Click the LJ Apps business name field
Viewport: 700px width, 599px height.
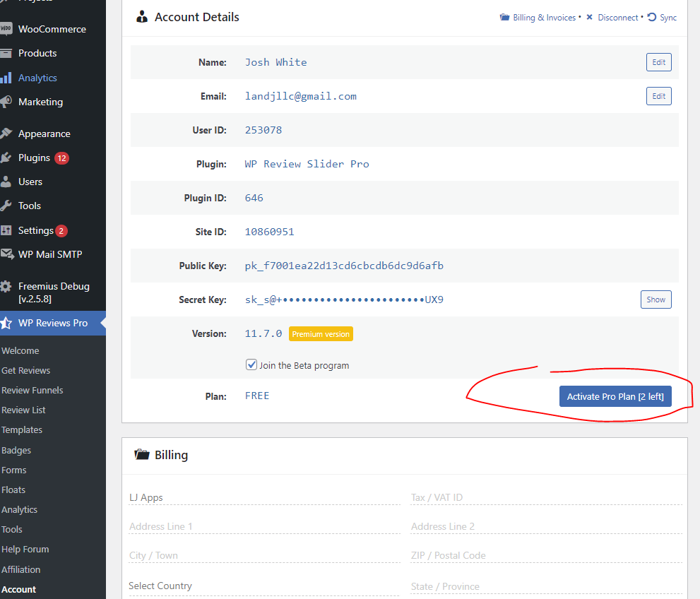coord(264,497)
